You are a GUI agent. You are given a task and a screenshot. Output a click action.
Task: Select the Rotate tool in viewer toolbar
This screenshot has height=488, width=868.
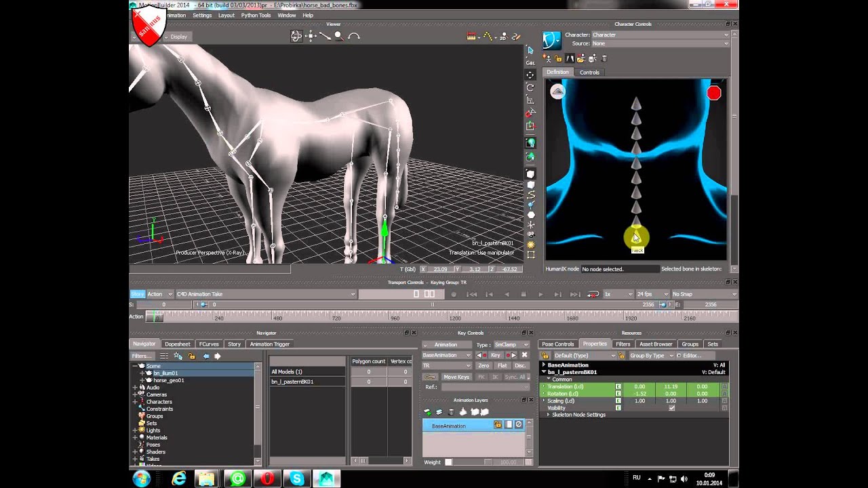point(530,87)
